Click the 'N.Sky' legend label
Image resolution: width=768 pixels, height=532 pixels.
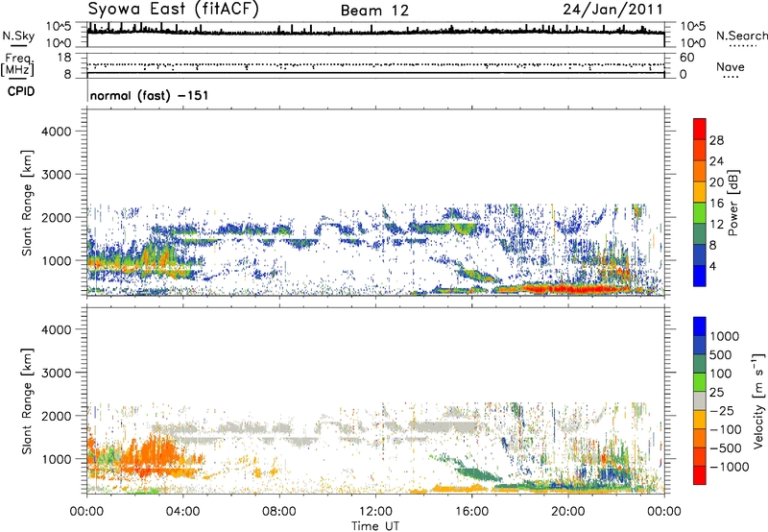18,36
